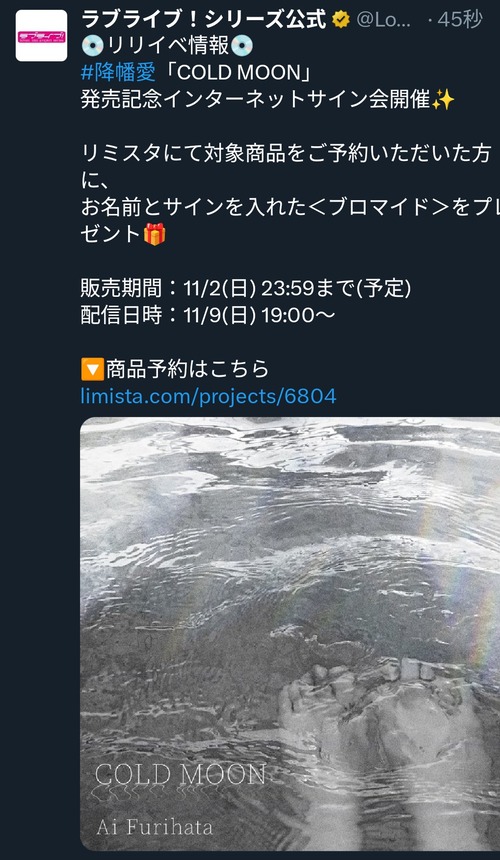Viewport: 500px width, 860px height.
Task: Follow the limista.com/projects/6804 link
Action: [x=208, y=396]
